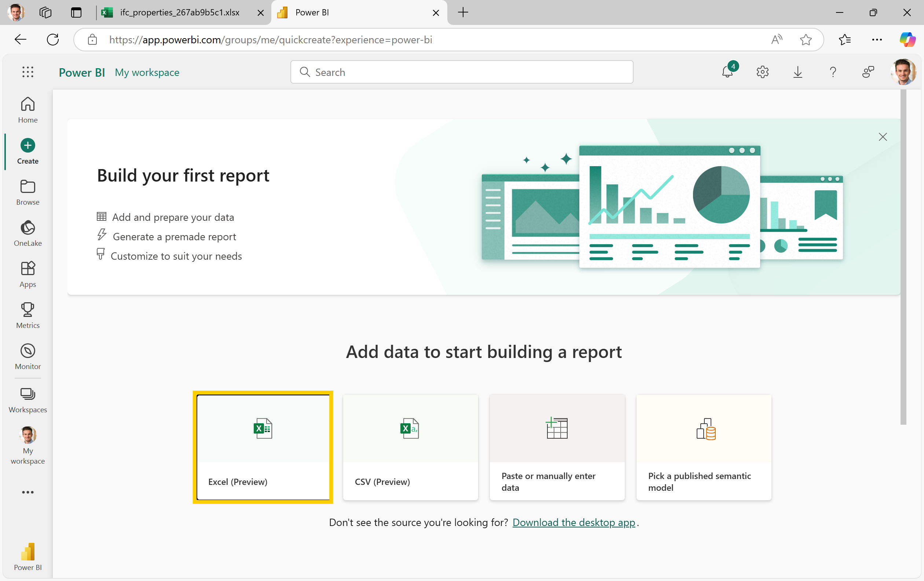The height and width of the screenshot is (581, 924).
Task: Refresh the page
Action: tap(52, 39)
